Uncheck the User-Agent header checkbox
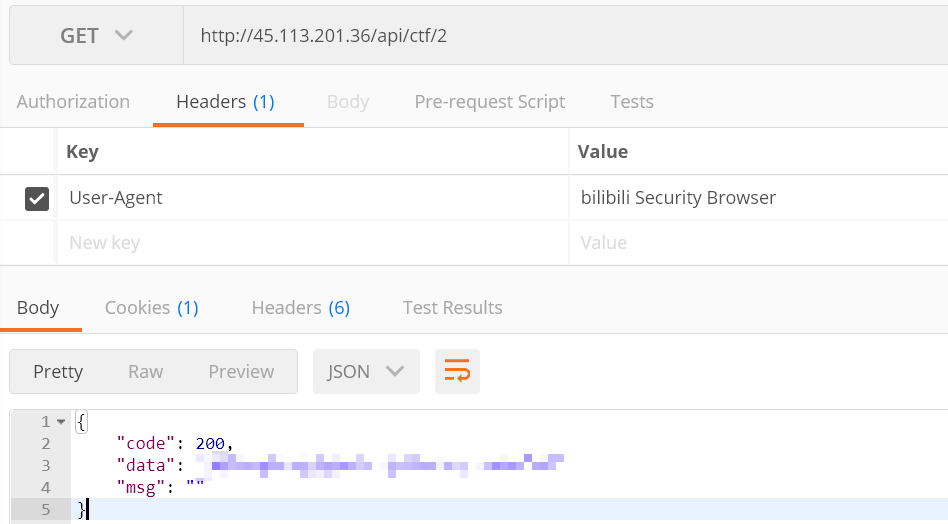 37,199
